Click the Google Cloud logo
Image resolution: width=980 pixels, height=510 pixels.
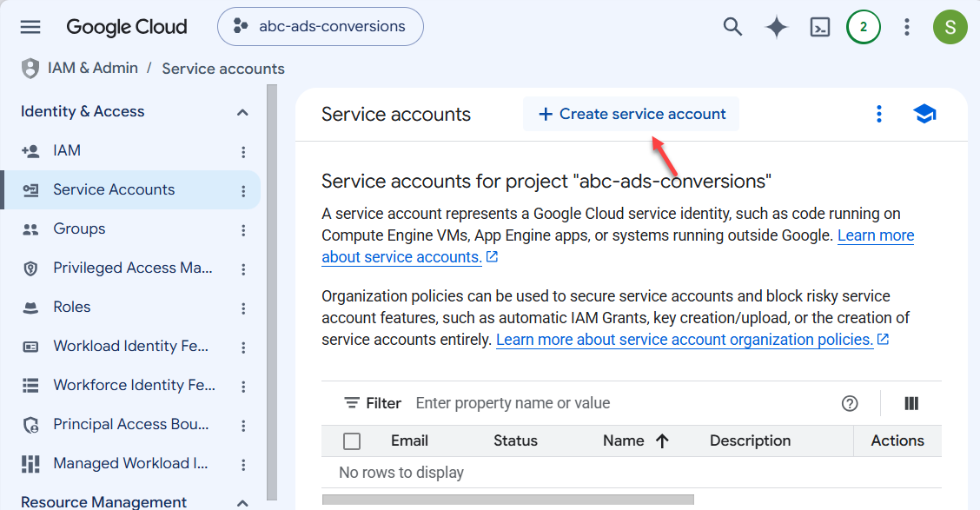point(126,27)
